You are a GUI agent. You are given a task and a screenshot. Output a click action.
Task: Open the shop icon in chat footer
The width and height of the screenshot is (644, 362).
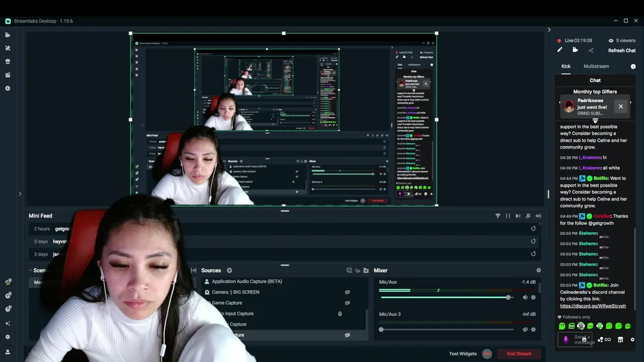[620, 340]
